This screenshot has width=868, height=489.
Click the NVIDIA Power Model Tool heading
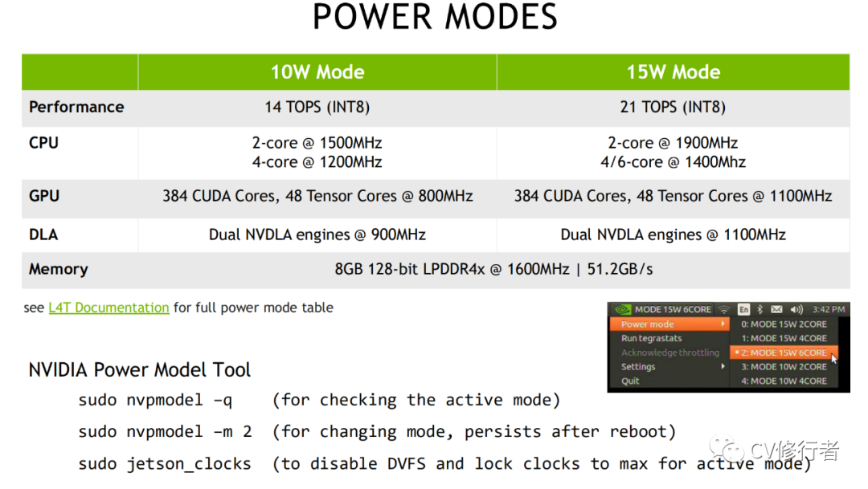coord(140,369)
